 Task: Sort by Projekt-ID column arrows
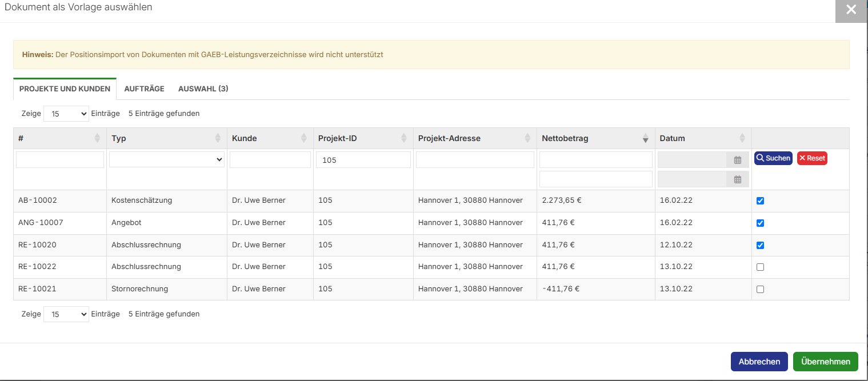pyautogui.click(x=404, y=138)
